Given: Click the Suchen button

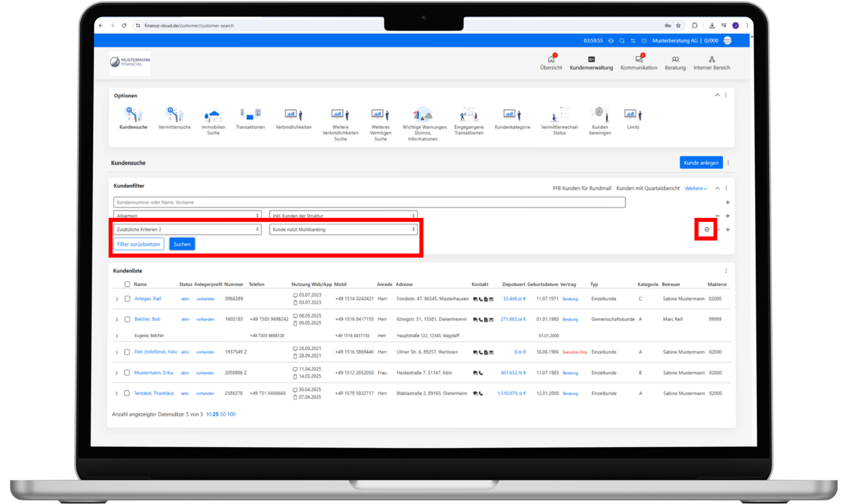Looking at the screenshot, I should [x=182, y=244].
